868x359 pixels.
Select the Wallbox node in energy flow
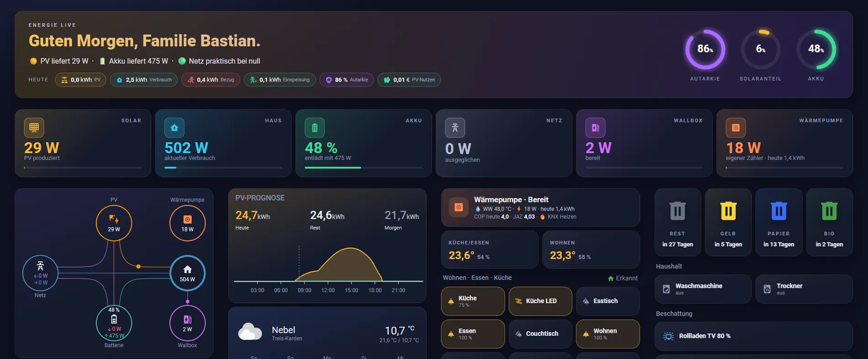coord(187,323)
